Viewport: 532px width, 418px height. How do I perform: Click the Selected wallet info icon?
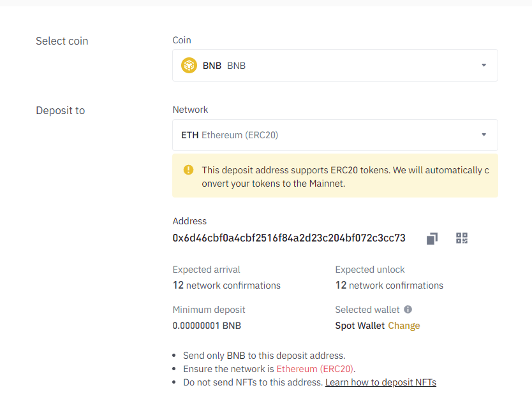pyautogui.click(x=408, y=309)
